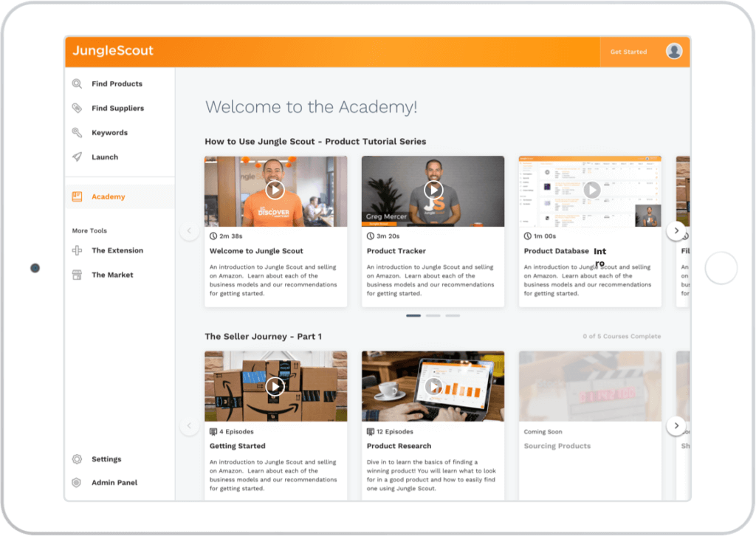Click the clock icon beside 2m 38s
756x536 pixels.
tap(213, 236)
